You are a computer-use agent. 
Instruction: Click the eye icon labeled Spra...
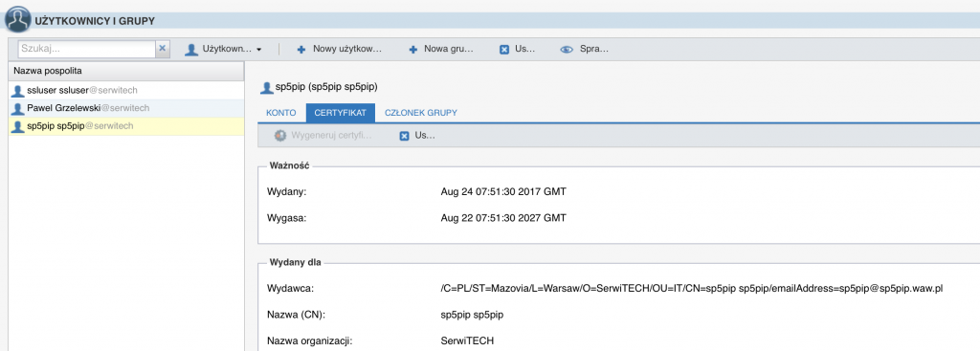pos(567,50)
